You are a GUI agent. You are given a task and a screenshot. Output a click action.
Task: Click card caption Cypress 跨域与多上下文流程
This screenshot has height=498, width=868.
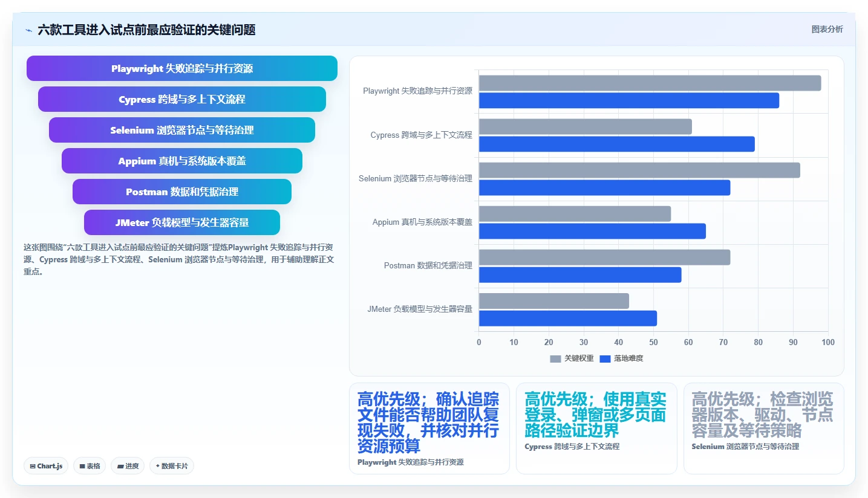(572, 447)
